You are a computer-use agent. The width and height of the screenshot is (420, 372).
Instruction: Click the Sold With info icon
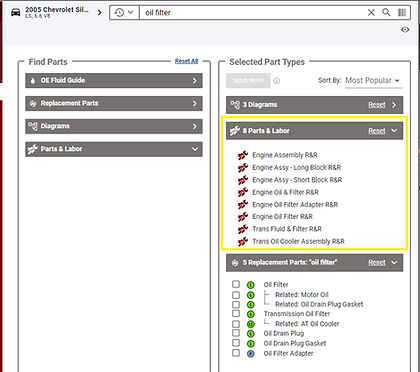click(277, 81)
